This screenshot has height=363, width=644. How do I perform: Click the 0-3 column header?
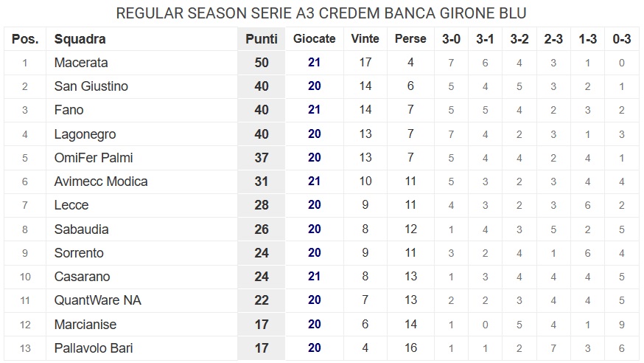point(621,39)
